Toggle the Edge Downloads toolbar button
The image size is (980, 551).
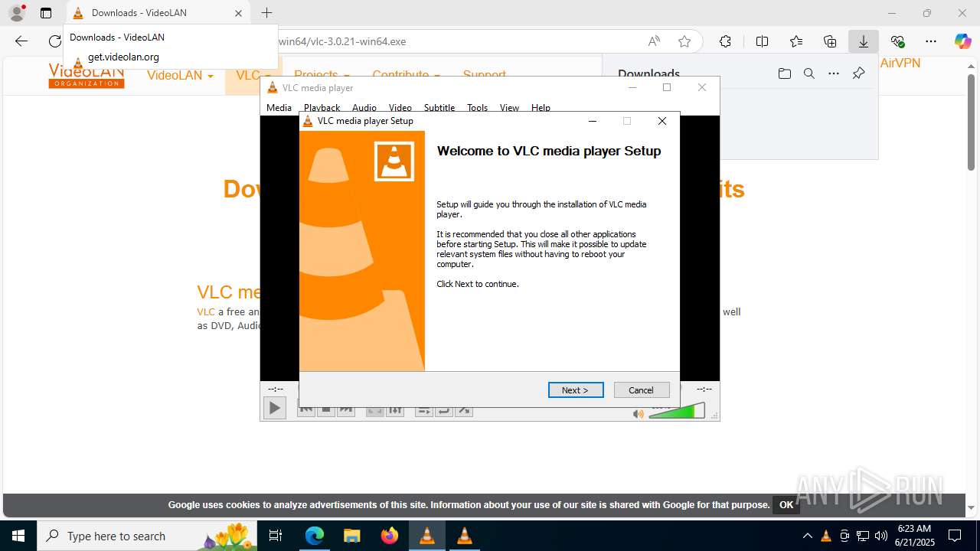864,41
